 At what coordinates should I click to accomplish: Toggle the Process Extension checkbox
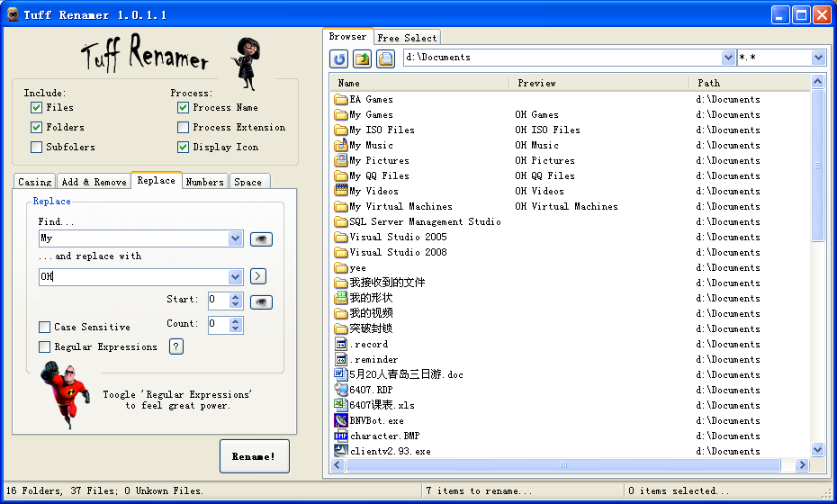coord(184,127)
